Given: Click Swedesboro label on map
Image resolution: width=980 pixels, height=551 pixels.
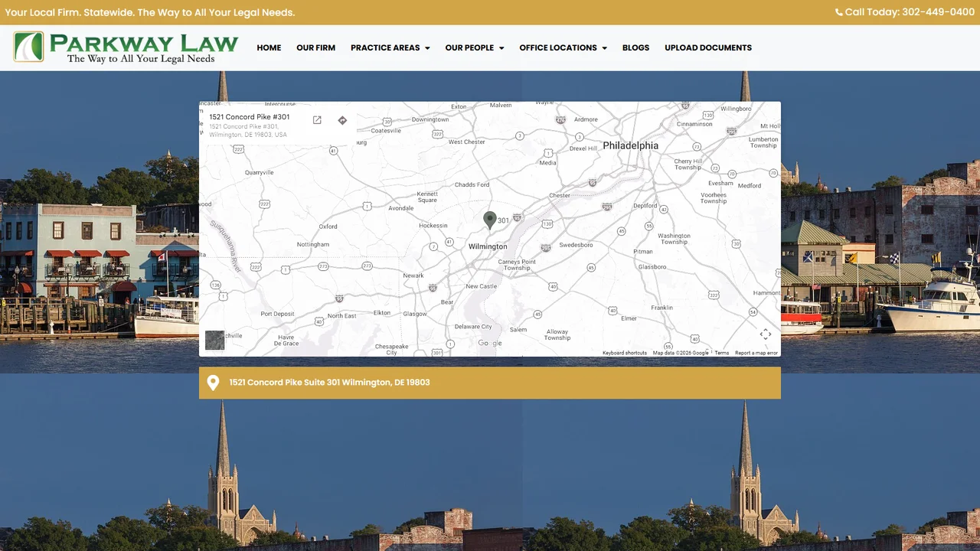Looking at the screenshot, I should pos(576,245).
